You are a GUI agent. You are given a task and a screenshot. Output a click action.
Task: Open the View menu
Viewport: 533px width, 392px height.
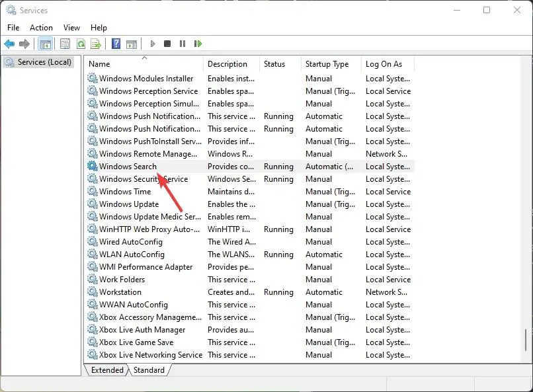point(71,28)
